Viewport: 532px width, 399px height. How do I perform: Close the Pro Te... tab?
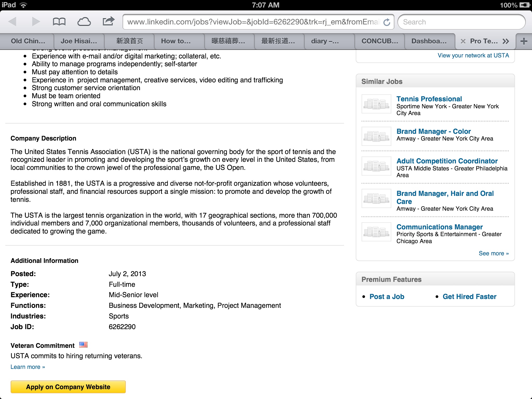pyautogui.click(x=463, y=41)
